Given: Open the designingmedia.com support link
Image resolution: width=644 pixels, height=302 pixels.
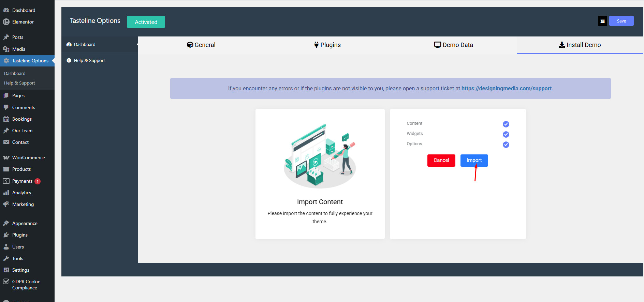Looking at the screenshot, I should (x=506, y=89).
